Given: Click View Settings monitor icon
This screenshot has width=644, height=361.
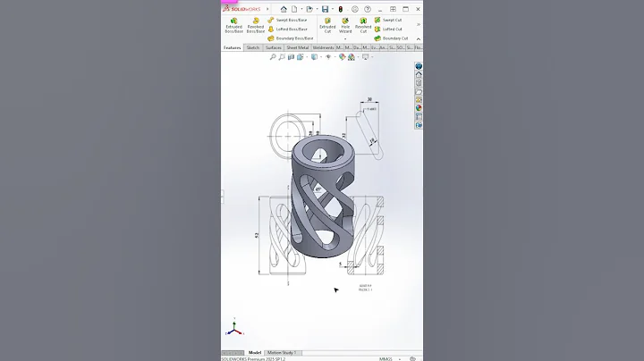Looking at the screenshot, I should tap(365, 57).
